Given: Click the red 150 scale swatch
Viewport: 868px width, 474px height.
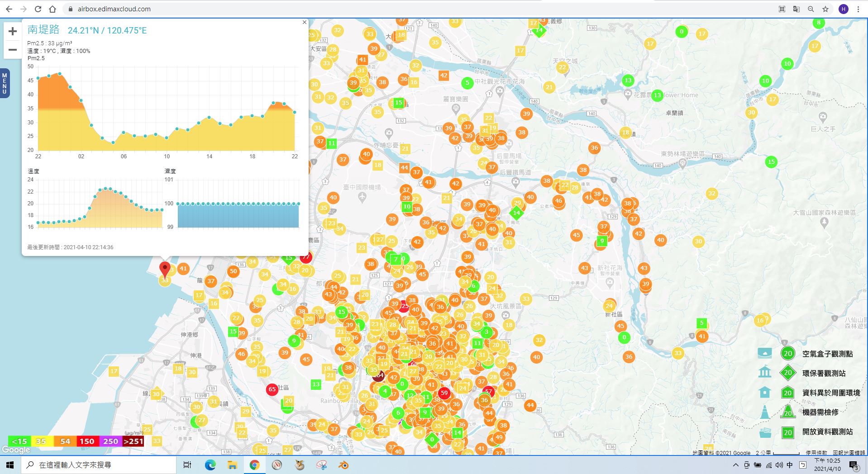Looking at the screenshot, I should pos(87,441).
